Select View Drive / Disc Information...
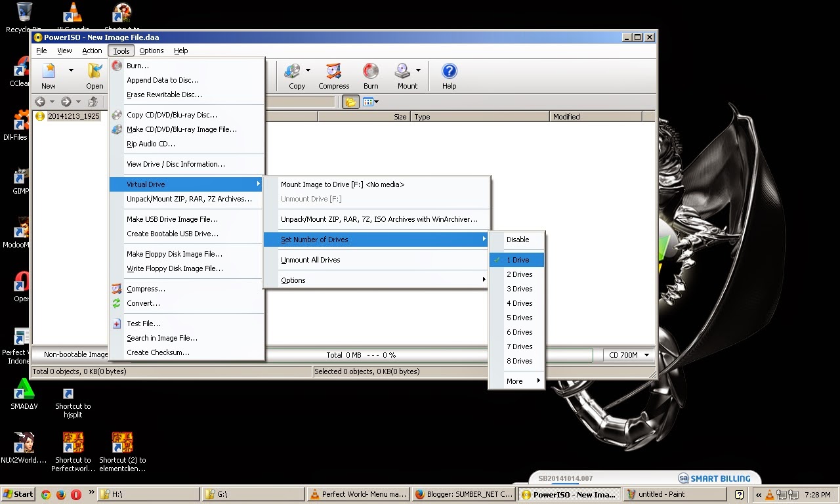The width and height of the screenshot is (840, 504). pyautogui.click(x=187, y=164)
